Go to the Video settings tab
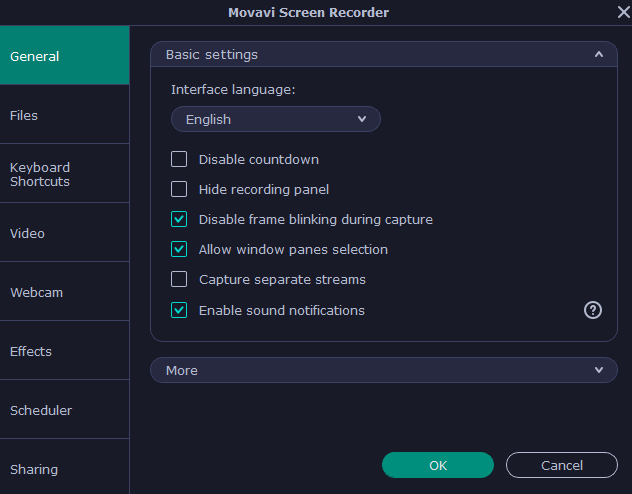 pyautogui.click(x=64, y=233)
